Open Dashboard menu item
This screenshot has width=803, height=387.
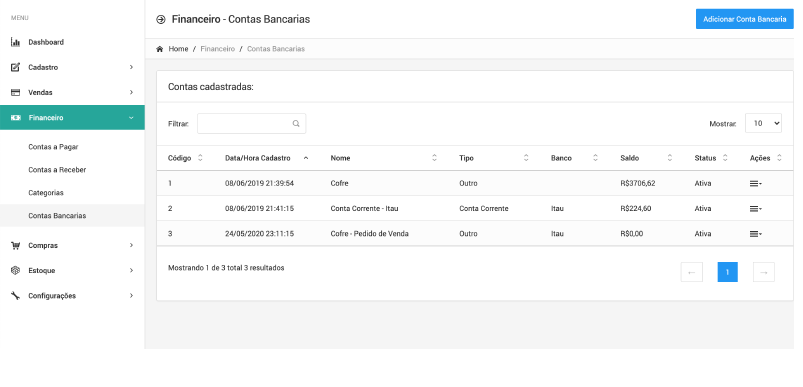(x=72, y=42)
